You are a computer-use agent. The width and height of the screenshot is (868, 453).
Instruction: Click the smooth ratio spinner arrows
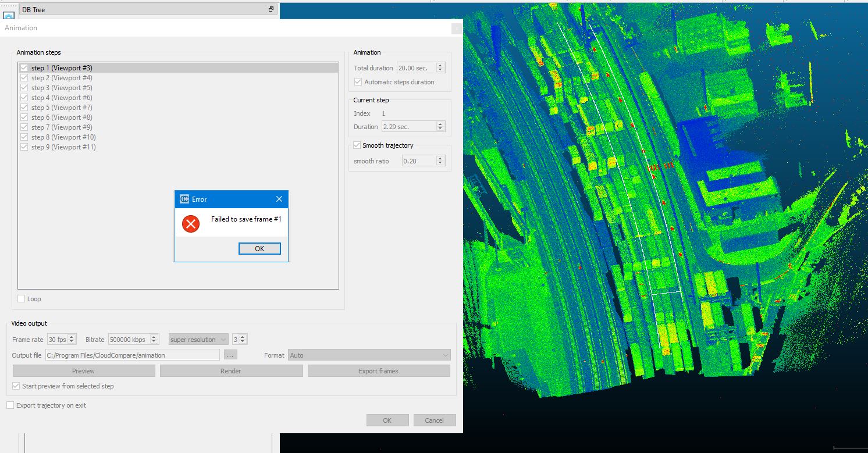pyautogui.click(x=440, y=161)
